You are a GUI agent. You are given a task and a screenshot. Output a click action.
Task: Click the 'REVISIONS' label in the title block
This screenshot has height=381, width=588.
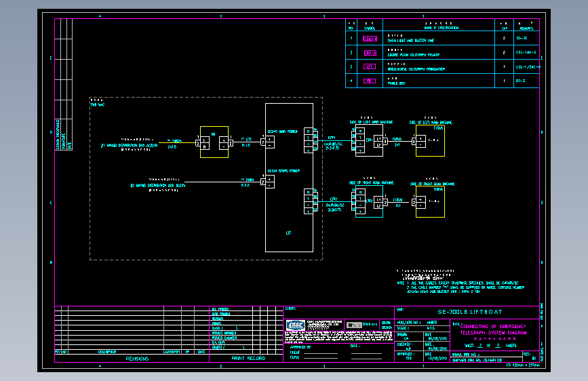137,359
